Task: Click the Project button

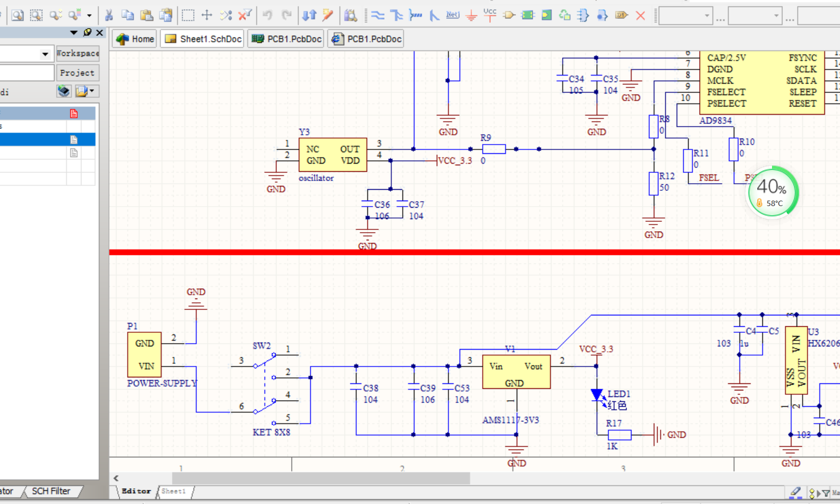Action: pyautogui.click(x=77, y=72)
